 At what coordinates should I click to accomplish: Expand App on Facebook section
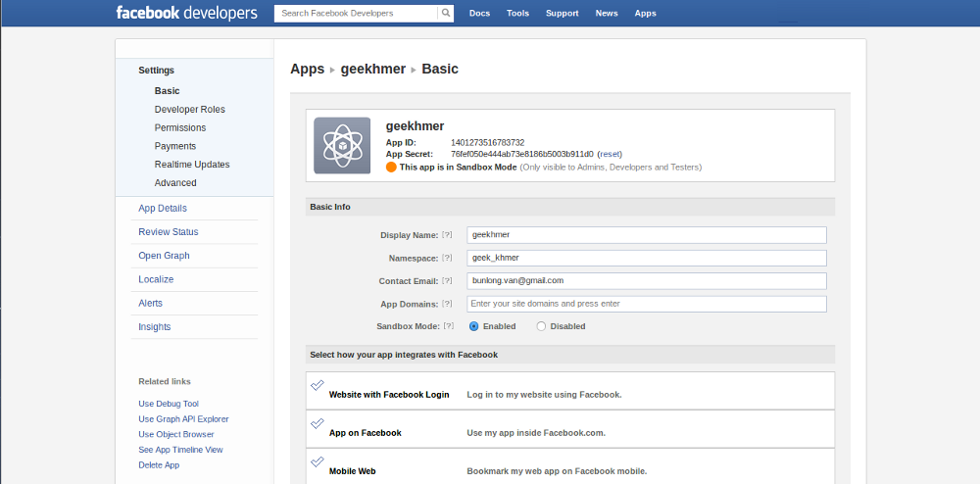570,429
